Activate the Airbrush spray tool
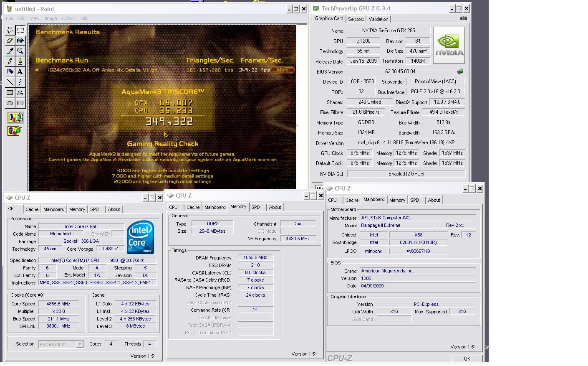The image size is (588, 366). pyautogui.click(x=10, y=72)
